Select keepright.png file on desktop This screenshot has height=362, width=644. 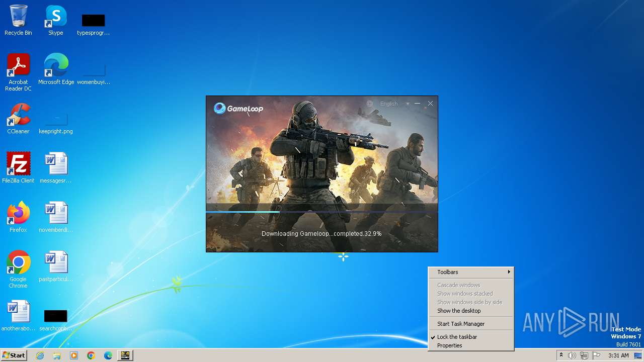pos(56,123)
